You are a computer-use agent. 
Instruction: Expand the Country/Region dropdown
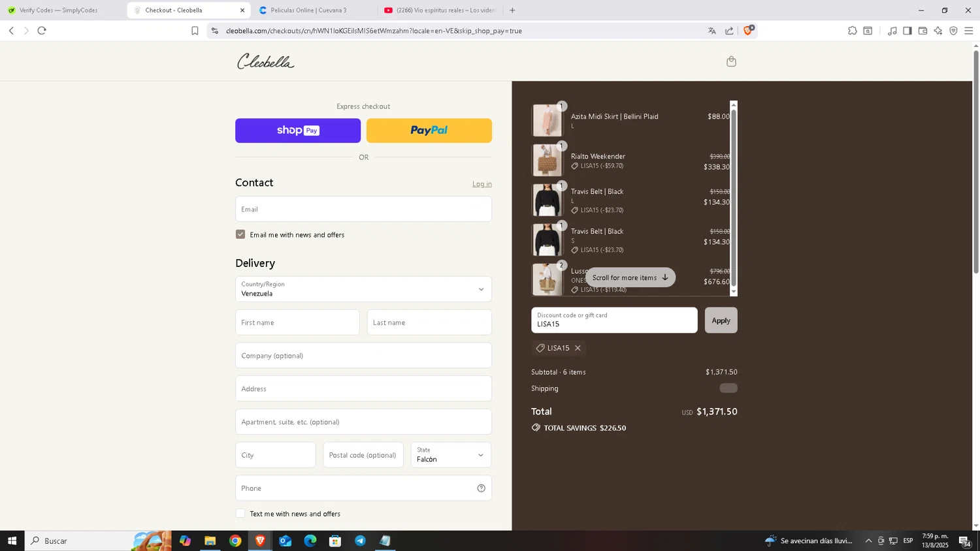pyautogui.click(x=363, y=289)
